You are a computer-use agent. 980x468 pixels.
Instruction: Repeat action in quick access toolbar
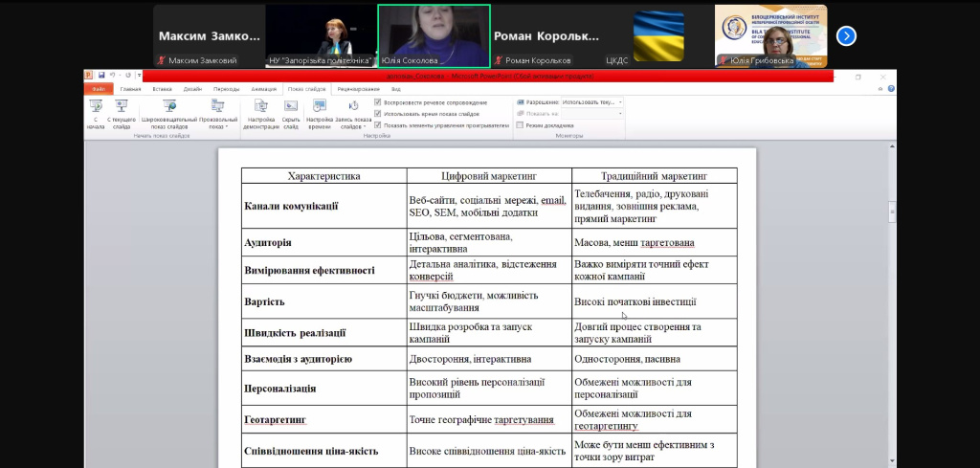click(x=128, y=76)
